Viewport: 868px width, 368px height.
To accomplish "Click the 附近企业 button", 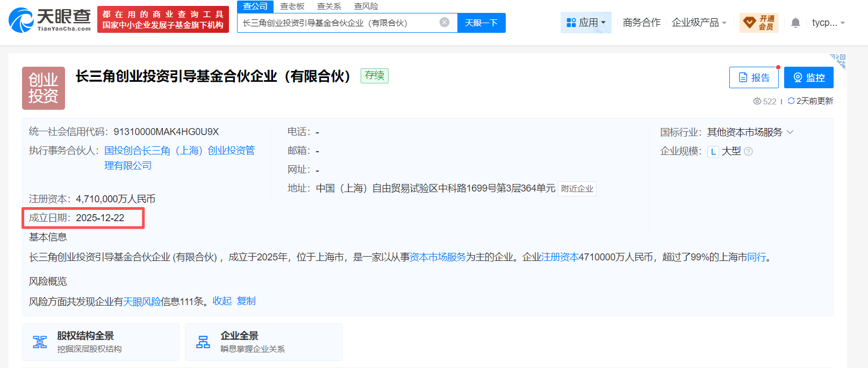I will pyautogui.click(x=577, y=189).
